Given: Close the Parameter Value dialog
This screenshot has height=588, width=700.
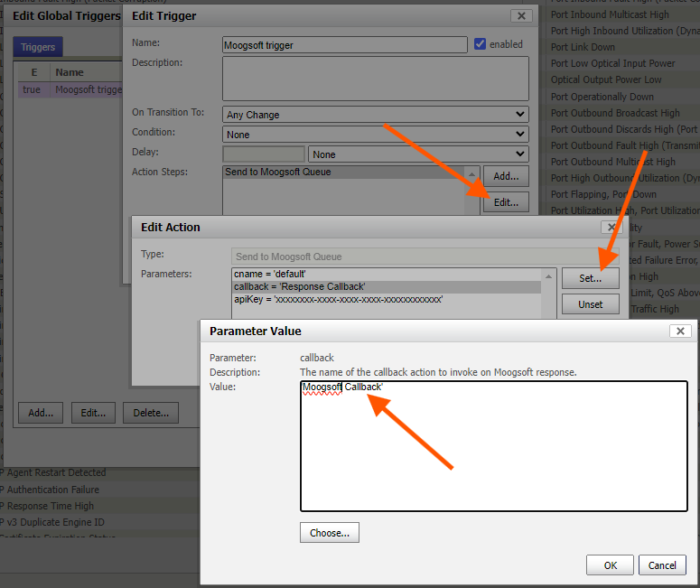Looking at the screenshot, I should pos(680,331).
